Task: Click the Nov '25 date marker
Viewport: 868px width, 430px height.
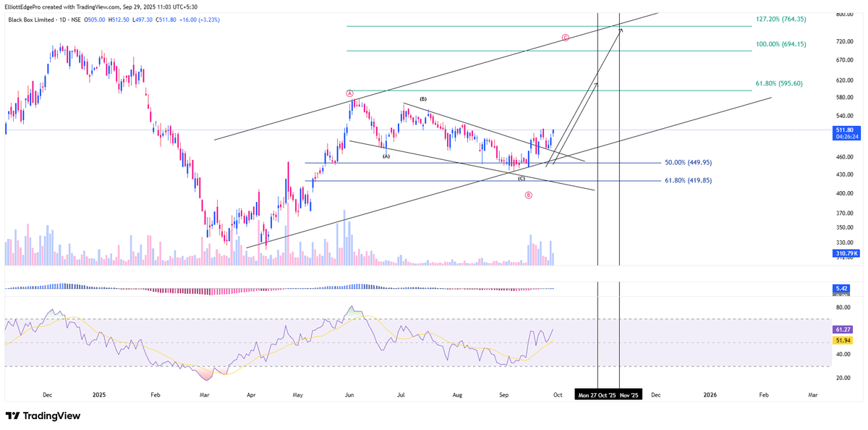Action: point(629,395)
